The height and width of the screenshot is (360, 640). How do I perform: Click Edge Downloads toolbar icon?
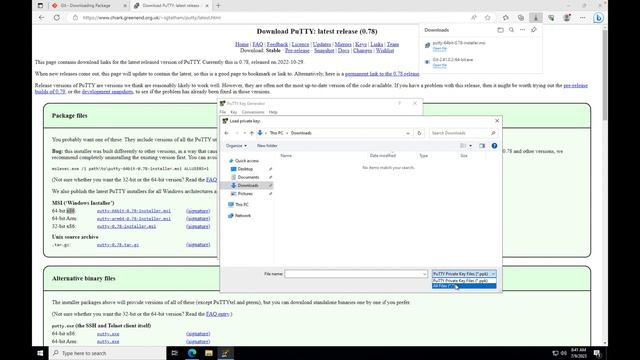pyautogui.click(x=536, y=18)
